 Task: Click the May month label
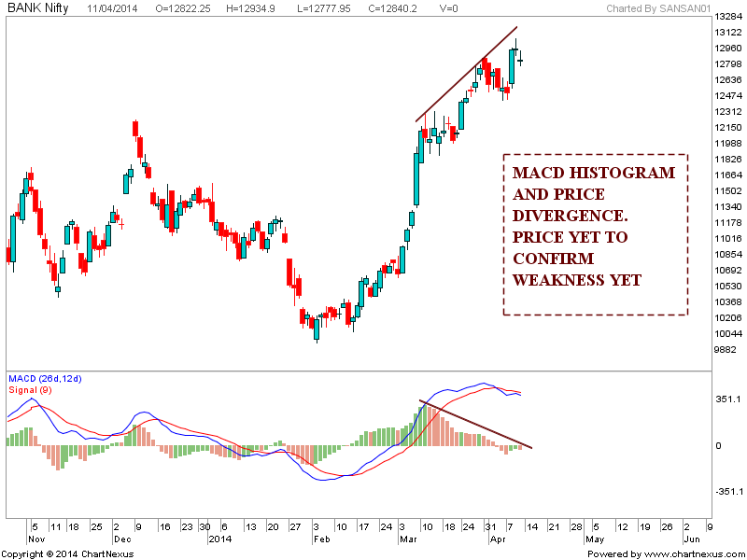coord(595,539)
